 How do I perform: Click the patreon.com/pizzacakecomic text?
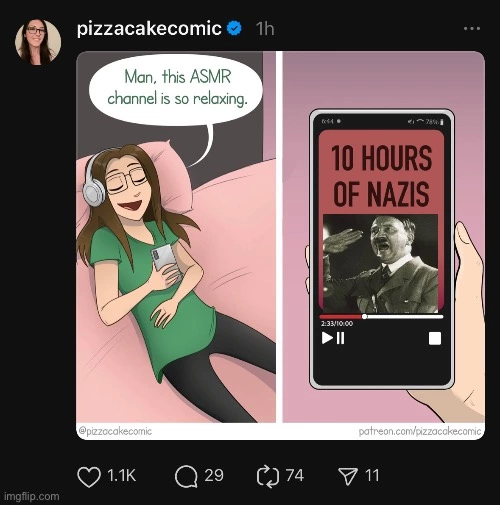point(420,431)
